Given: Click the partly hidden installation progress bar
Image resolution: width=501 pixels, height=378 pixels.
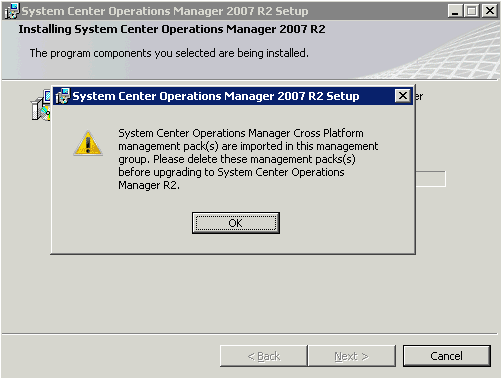Looking at the screenshot, I should 431,179.
